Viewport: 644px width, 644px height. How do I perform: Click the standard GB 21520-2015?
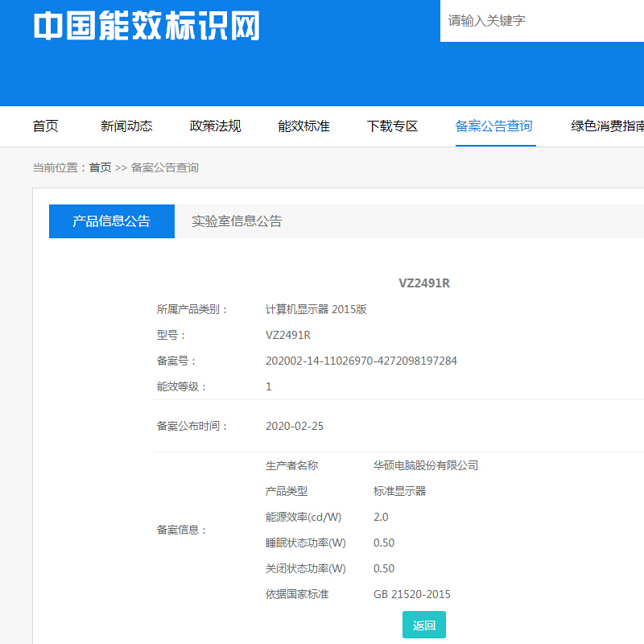click(x=411, y=595)
